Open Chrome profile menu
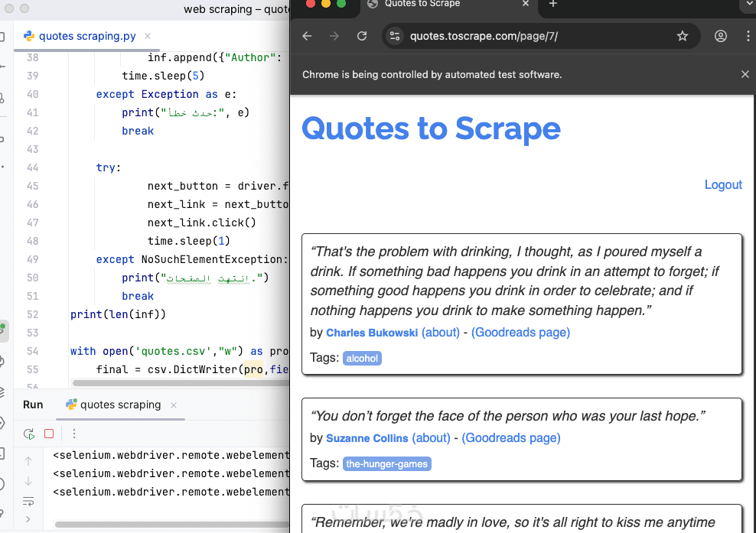Viewport: 756px width, 533px height. pyautogui.click(x=720, y=36)
